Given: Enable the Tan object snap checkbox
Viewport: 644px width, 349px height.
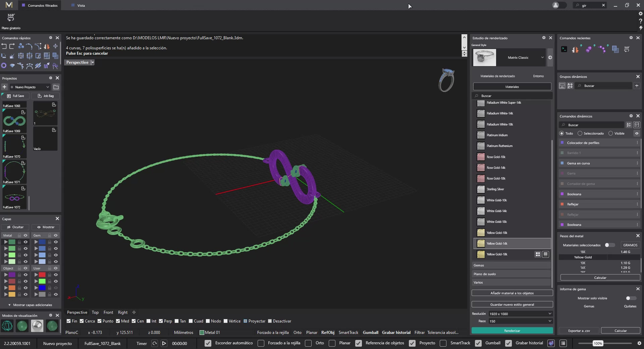Looking at the screenshot, I should click(x=177, y=321).
